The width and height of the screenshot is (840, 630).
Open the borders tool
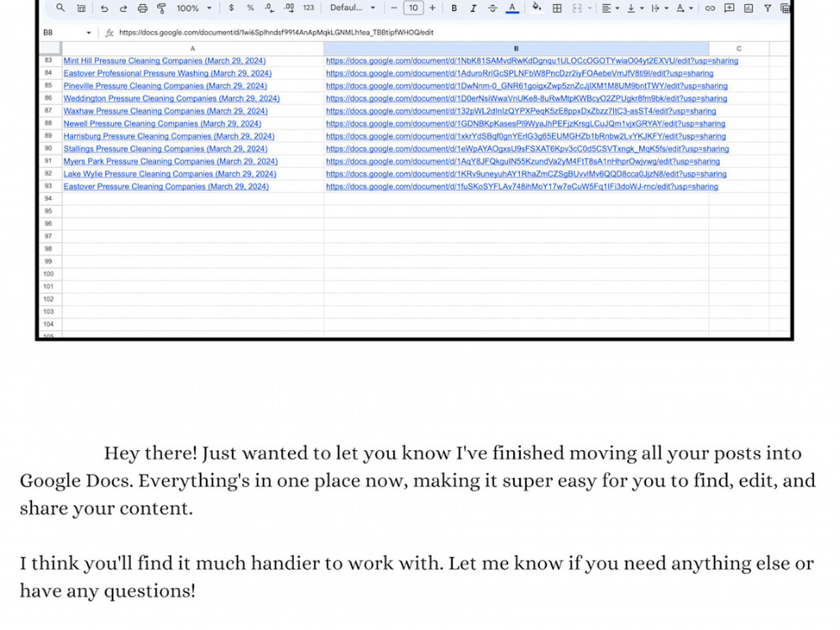pyautogui.click(x=557, y=8)
